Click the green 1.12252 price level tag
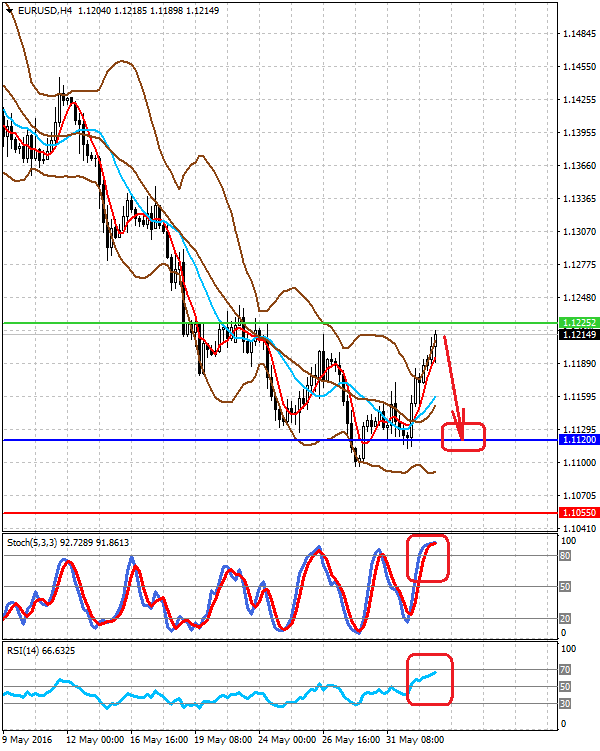 pyautogui.click(x=579, y=322)
